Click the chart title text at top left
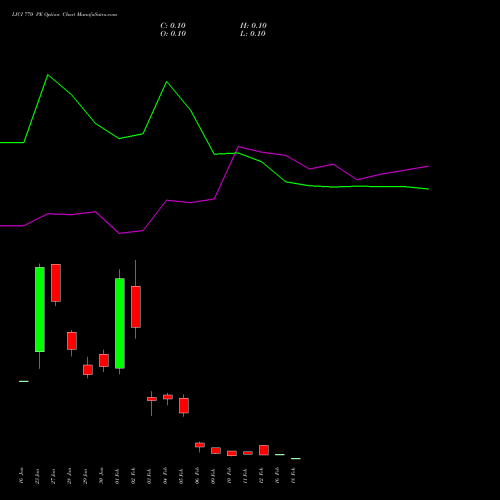 coord(64,15)
